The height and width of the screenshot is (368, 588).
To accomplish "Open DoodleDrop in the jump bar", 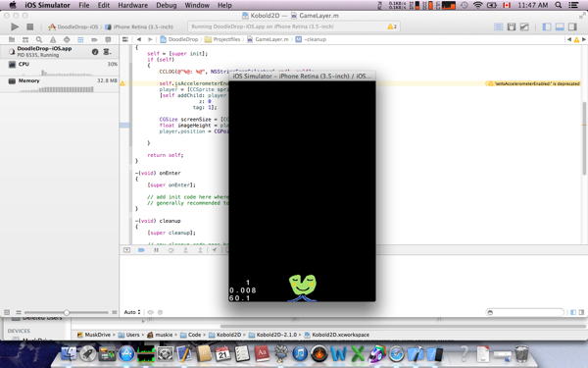I will pos(179,39).
